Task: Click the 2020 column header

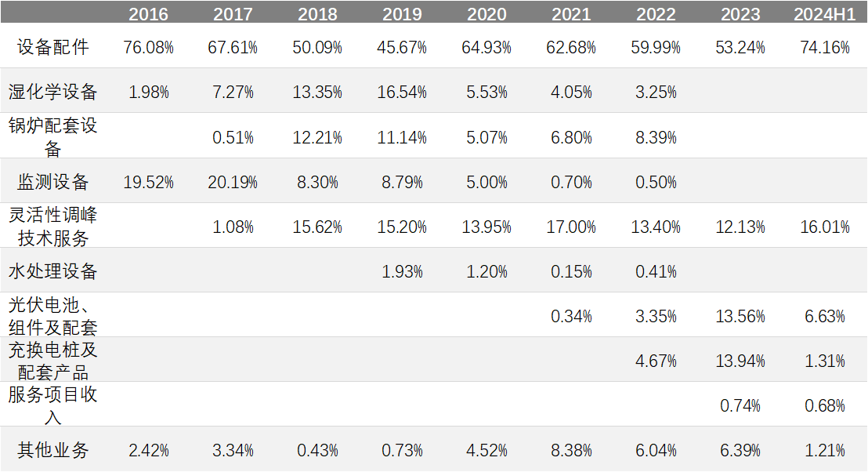Action: [x=486, y=14]
